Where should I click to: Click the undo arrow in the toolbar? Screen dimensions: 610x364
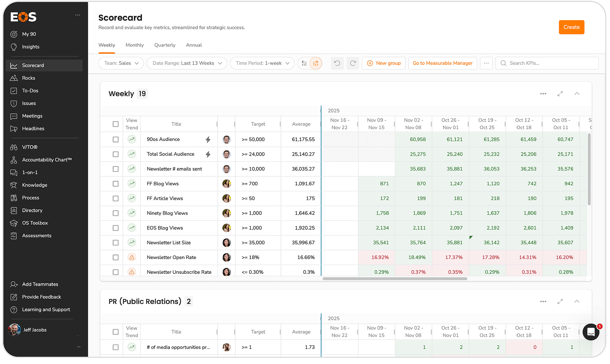pos(337,63)
